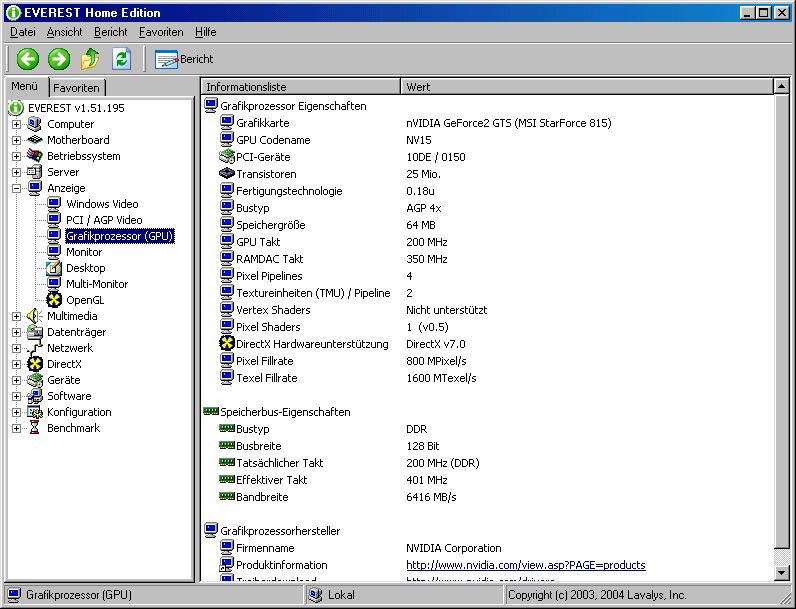Image resolution: width=796 pixels, height=609 pixels.
Task: Click the Computer tree icon
Action: point(35,124)
